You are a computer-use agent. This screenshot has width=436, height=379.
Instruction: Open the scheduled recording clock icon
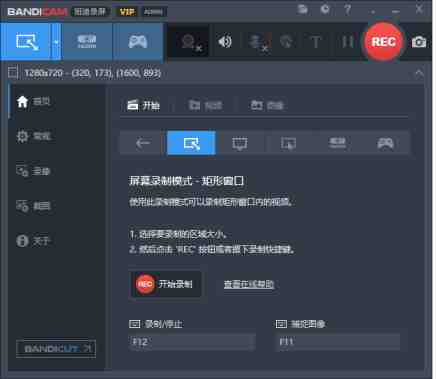325,9
